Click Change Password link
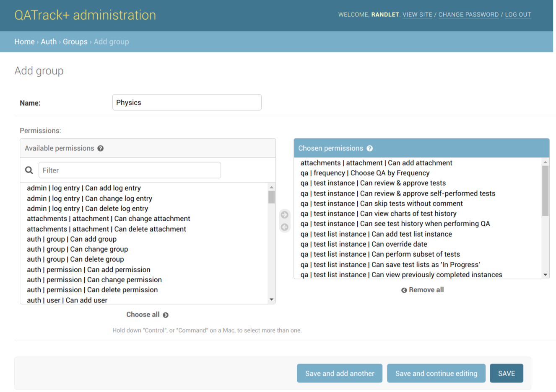The width and height of the screenshot is (556, 392). click(x=468, y=15)
